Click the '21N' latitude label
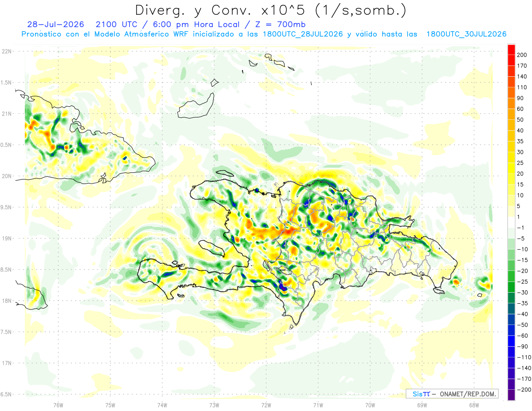This screenshot has height=411, width=532. [x=7, y=114]
